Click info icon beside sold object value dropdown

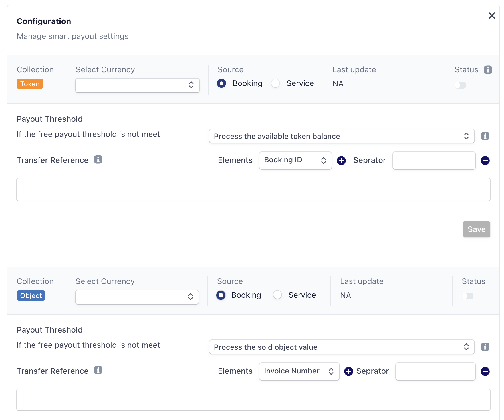coord(485,347)
